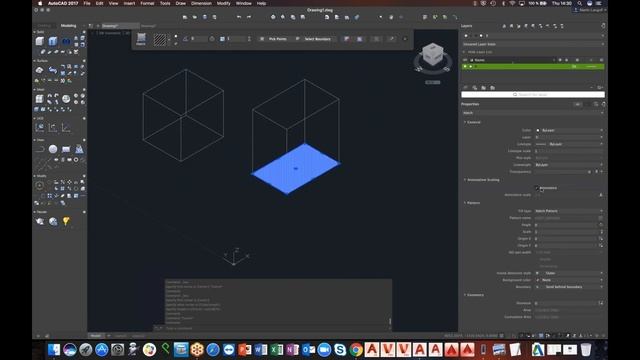Open the Hatch object type dropdown

[x=533, y=113]
